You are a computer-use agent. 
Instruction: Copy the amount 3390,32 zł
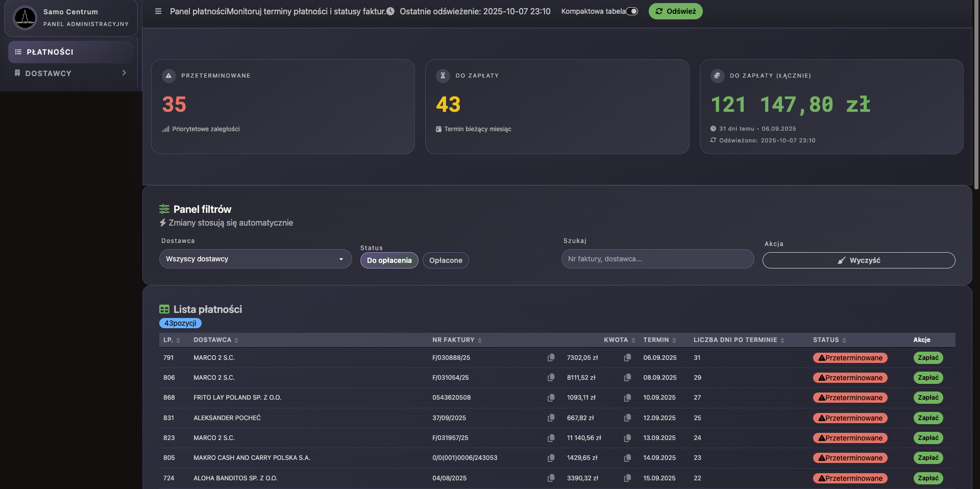pos(627,478)
